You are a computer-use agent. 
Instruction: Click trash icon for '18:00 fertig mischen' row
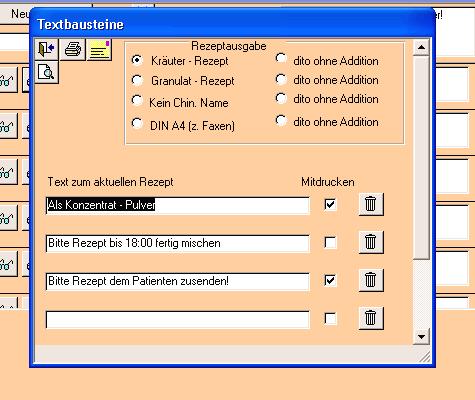pyautogui.click(x=371, y=242)
